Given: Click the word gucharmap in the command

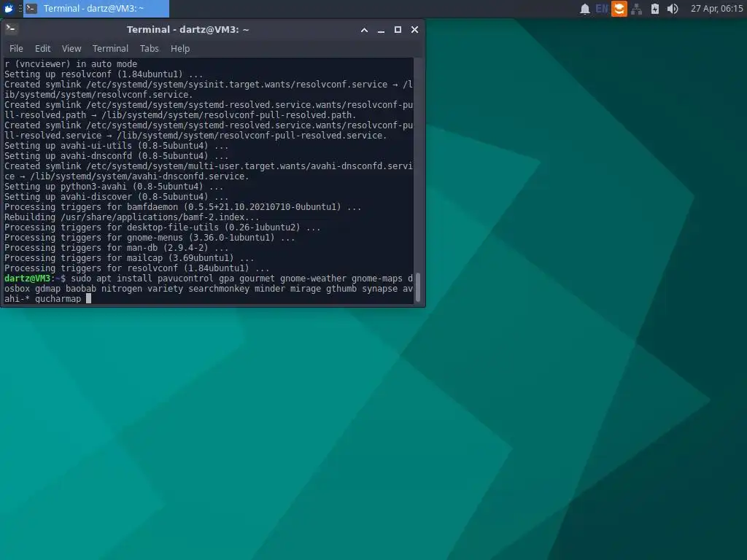Looking at the screenshot, I should point(58,298).
